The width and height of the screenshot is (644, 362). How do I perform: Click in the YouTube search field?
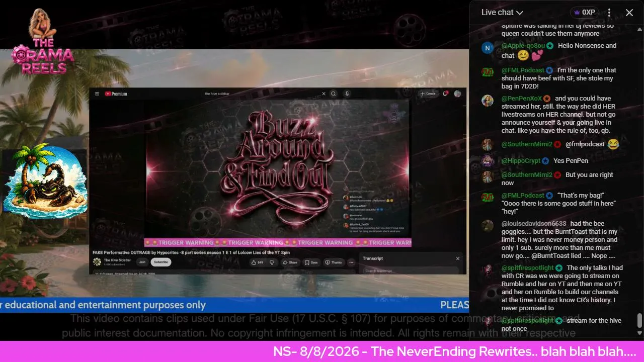click(262, 94)
